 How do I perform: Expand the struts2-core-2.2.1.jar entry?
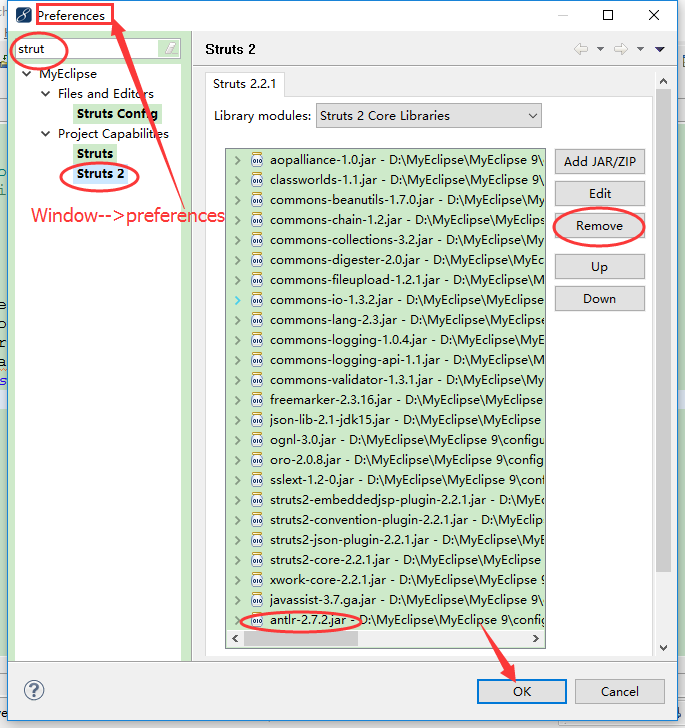(237, 560)
